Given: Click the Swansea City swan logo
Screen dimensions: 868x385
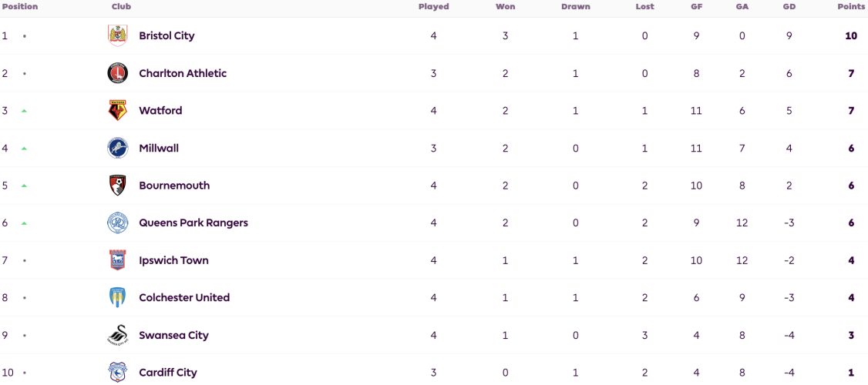Looking at the screenshot, I should point(117,335).
